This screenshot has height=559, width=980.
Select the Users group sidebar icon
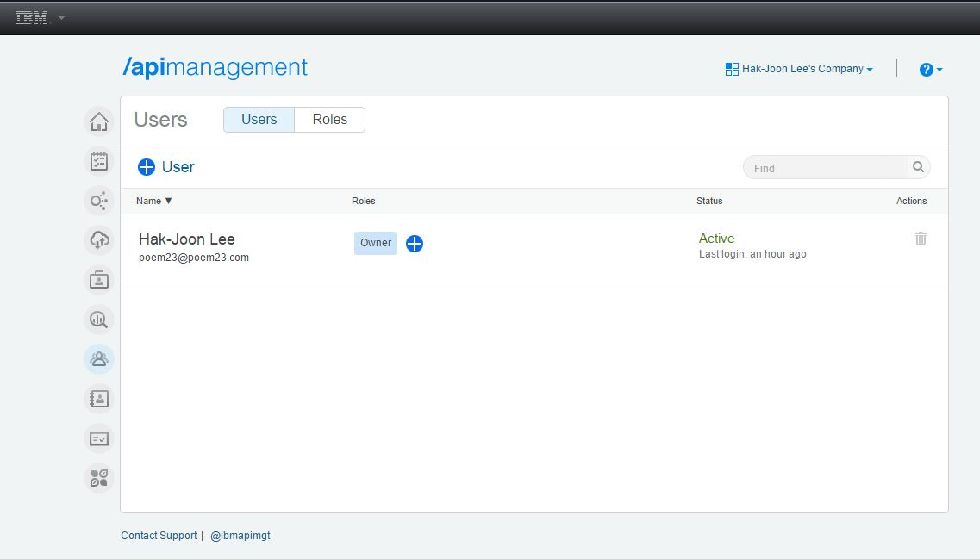tap(99, 359)
